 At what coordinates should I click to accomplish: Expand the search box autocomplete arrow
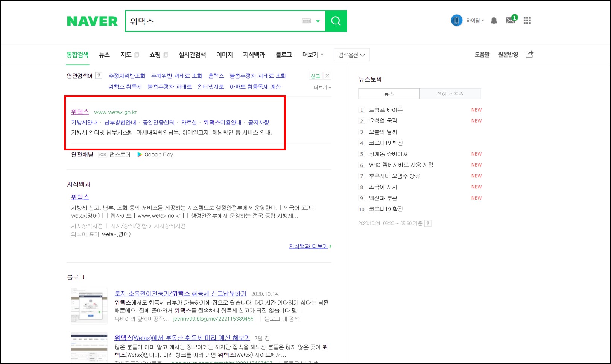318,21
